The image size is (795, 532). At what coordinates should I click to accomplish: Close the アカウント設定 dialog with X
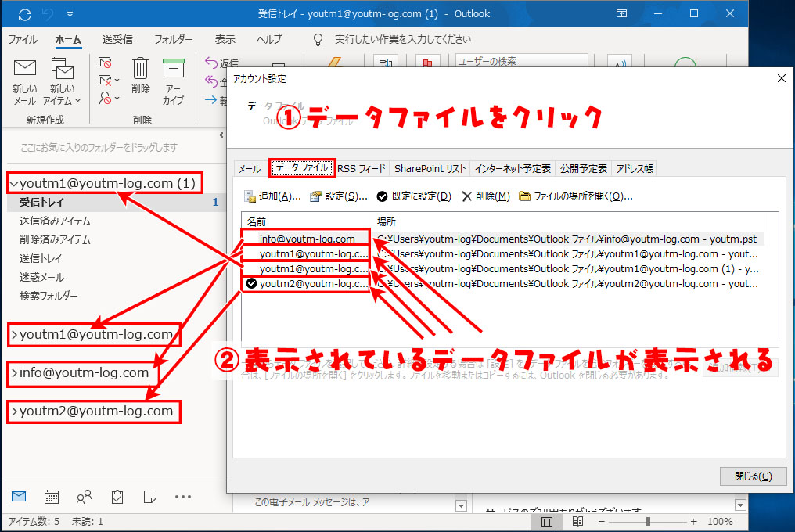point(782,78)
